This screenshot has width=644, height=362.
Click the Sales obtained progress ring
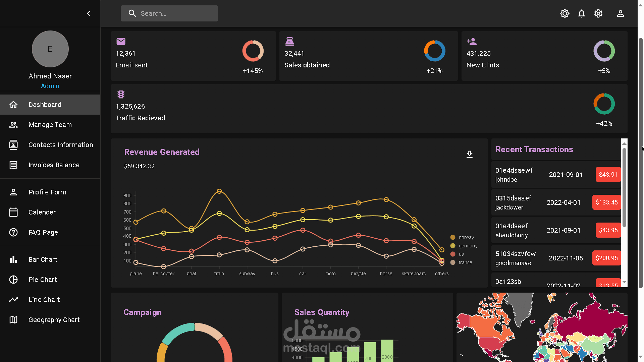(x=435, y=51)
